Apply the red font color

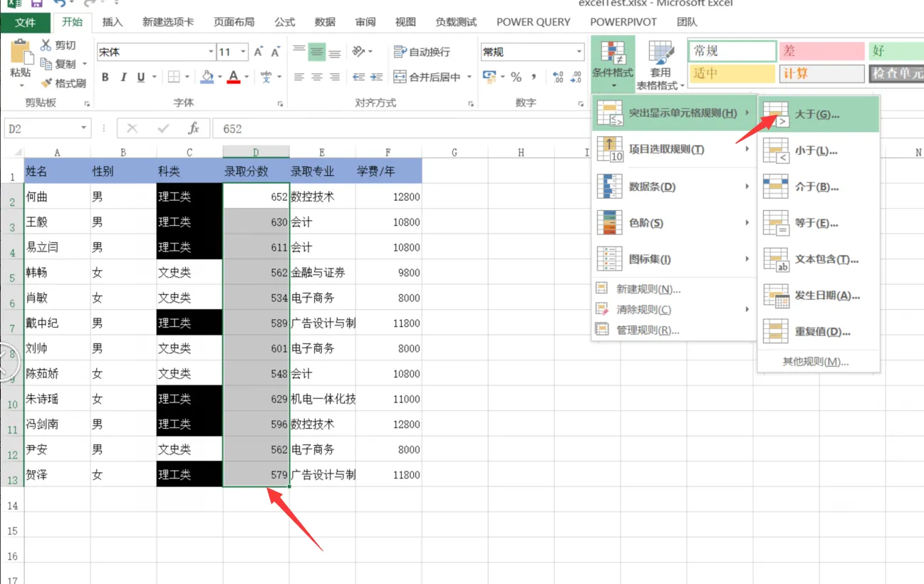(x=233, y=77)
